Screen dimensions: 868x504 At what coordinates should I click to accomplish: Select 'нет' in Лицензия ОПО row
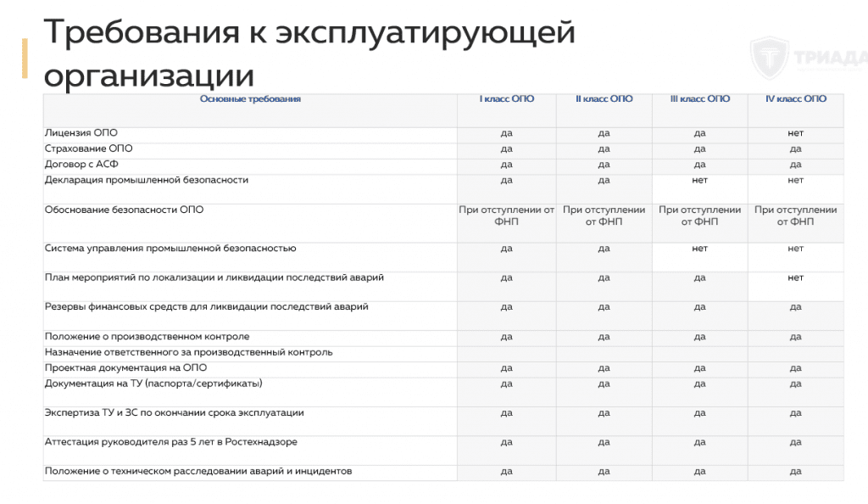point(795,133)
